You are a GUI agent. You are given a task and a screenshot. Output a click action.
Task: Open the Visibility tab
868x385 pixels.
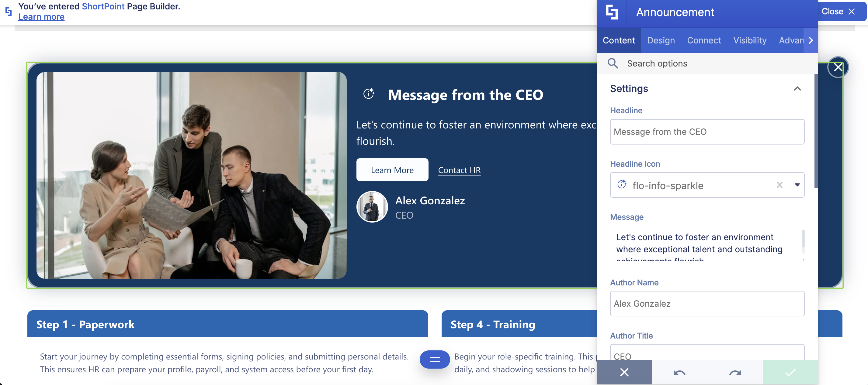point(750,40)
